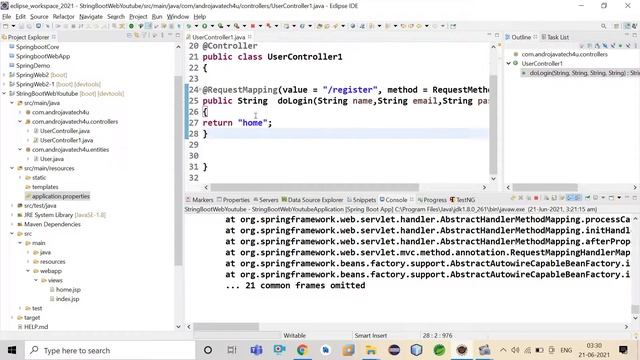Image resolution: width=640 pixels, height=360 pixels.
Task: Click line 29 in the code editor
Action: point(337,144)
